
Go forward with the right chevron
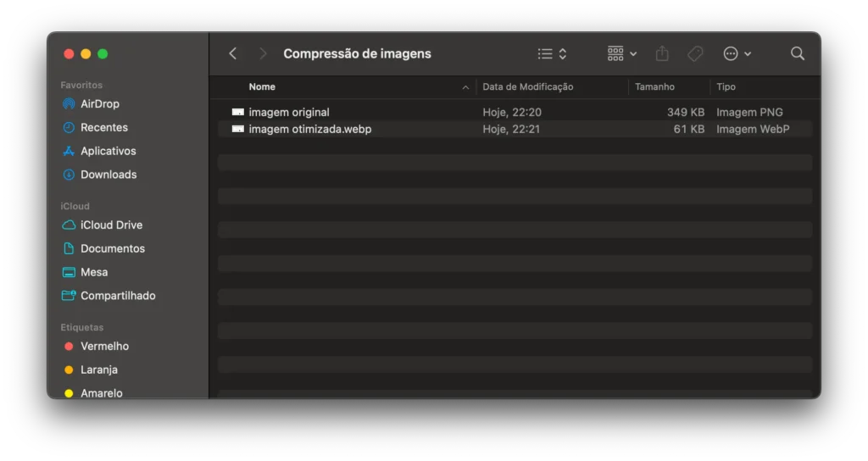tap(263, 53)
